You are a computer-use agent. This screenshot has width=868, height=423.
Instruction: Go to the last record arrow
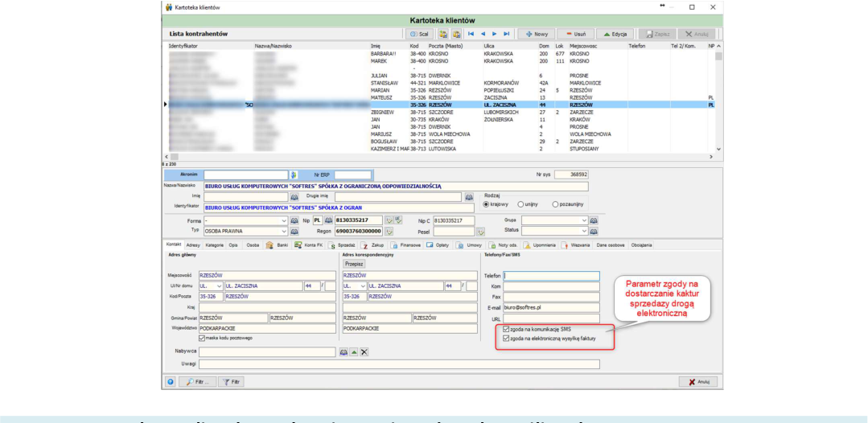click(507, 34)
